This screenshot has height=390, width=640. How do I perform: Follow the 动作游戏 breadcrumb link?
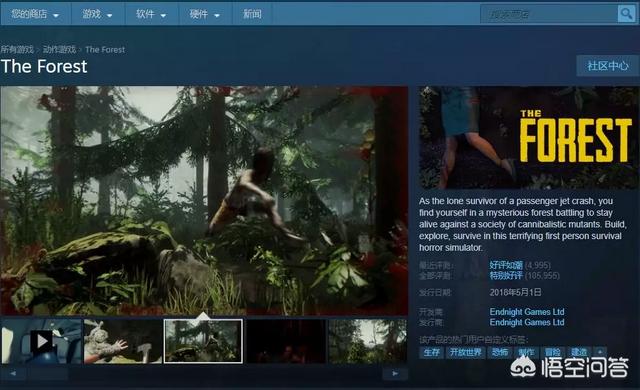60,49
